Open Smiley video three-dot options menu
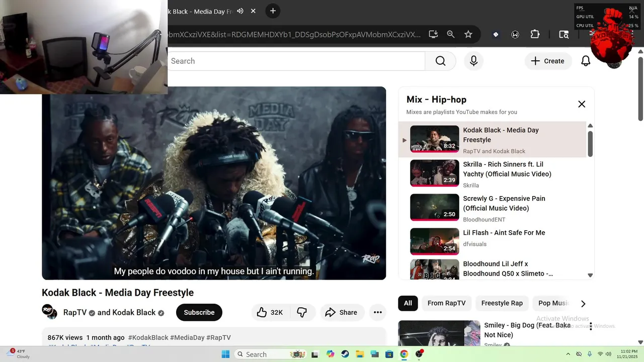Image resolution: width=644 pixels, height=362 pixels. tap(591, 326)
